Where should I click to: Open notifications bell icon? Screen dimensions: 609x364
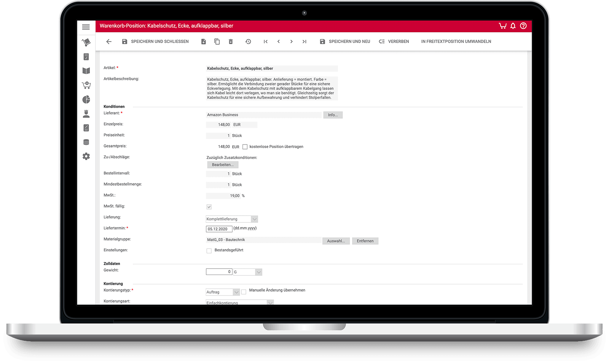click(x=513, y=26)
